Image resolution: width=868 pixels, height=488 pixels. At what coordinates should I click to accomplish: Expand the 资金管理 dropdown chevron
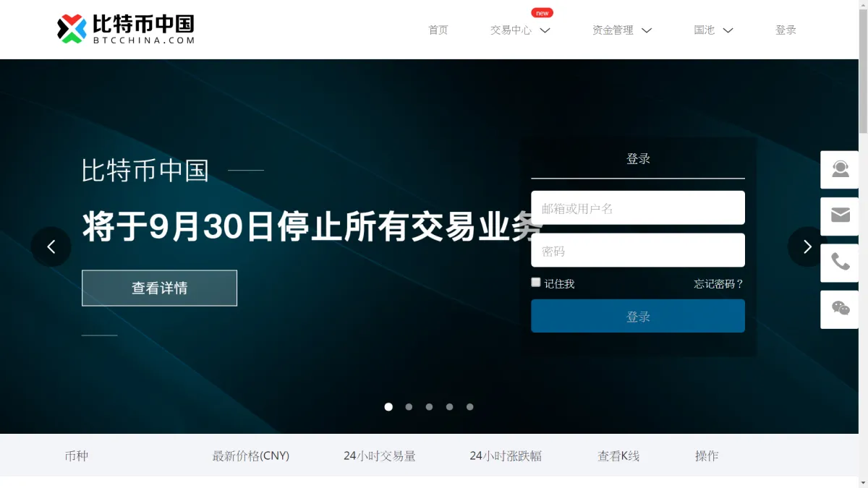(x=647, y=30)
